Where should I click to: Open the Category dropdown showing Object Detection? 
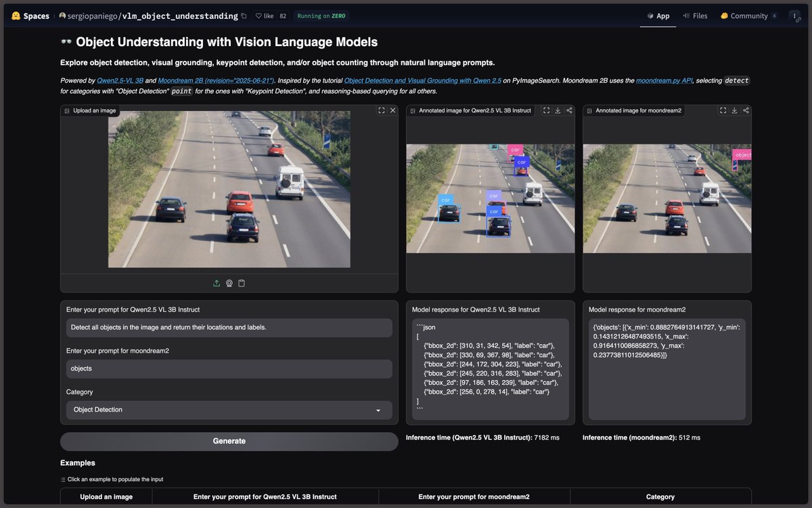tap(229, 410)
